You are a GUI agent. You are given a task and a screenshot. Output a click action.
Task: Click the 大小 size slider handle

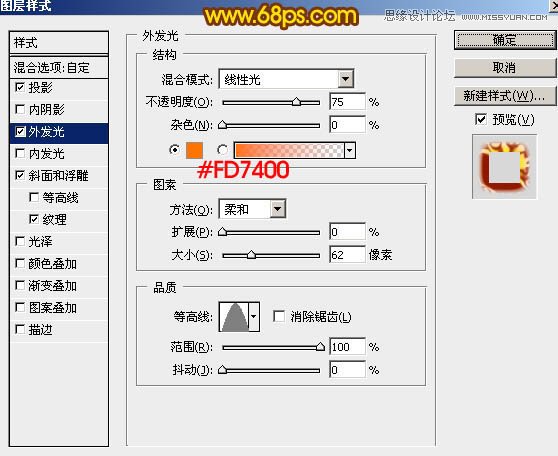[x=251, y=255]
